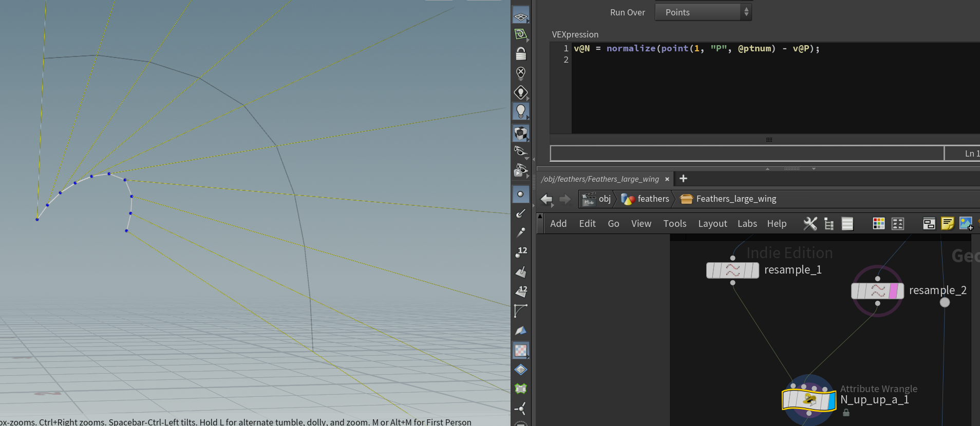Screen dimensions: 980x426
Task: Open the Labs menu
Action: (747, 224)
